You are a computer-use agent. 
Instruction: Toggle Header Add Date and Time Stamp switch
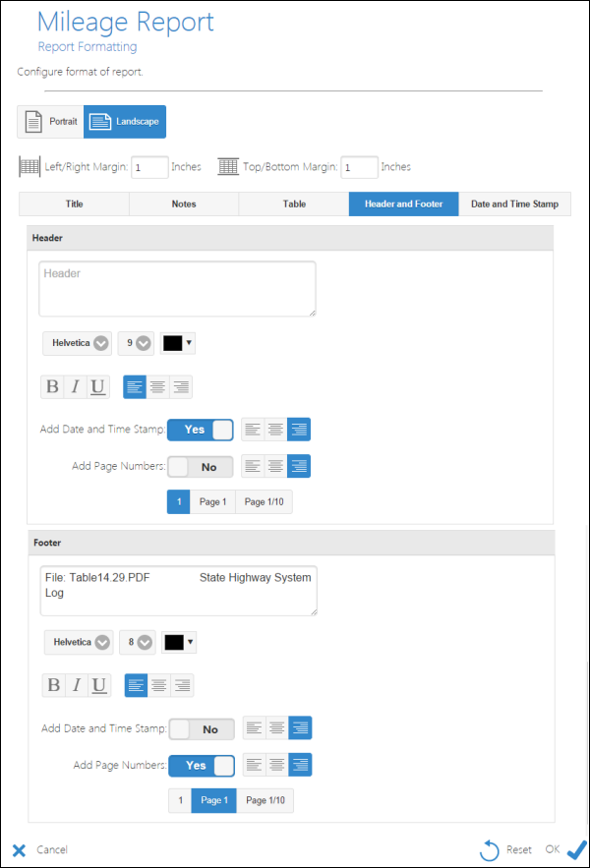pos(201,430)
